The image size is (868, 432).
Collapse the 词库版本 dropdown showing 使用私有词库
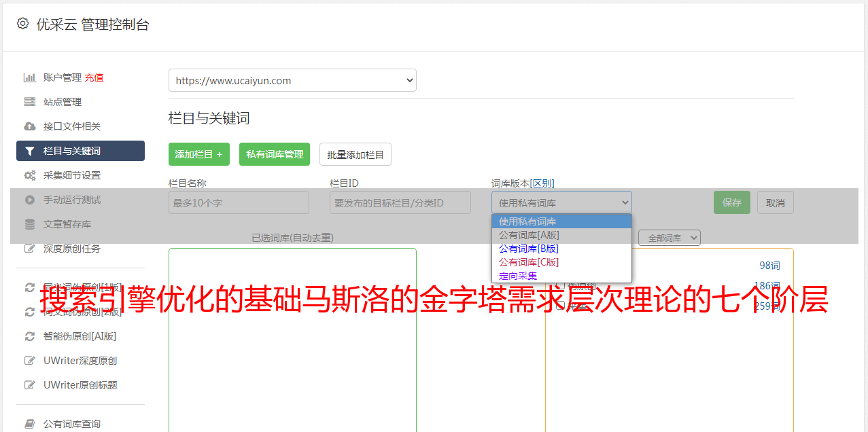click(561, 202)
